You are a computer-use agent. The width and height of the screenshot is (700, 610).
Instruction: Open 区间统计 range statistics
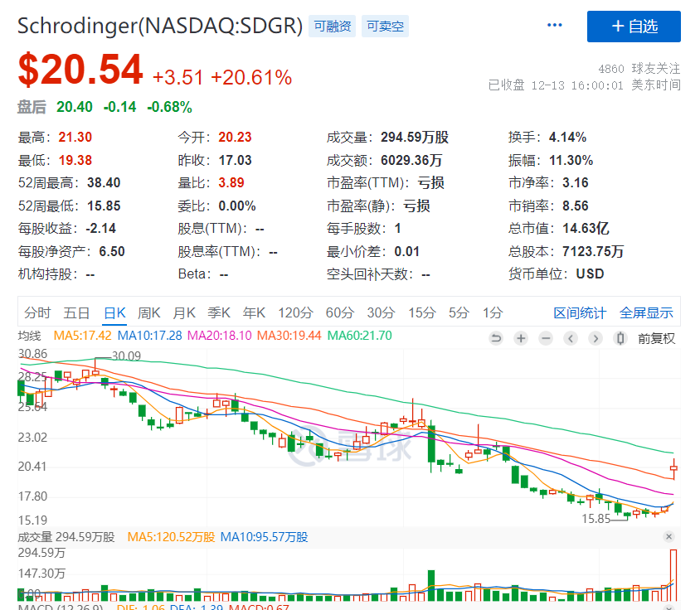[x=580, y=313]
